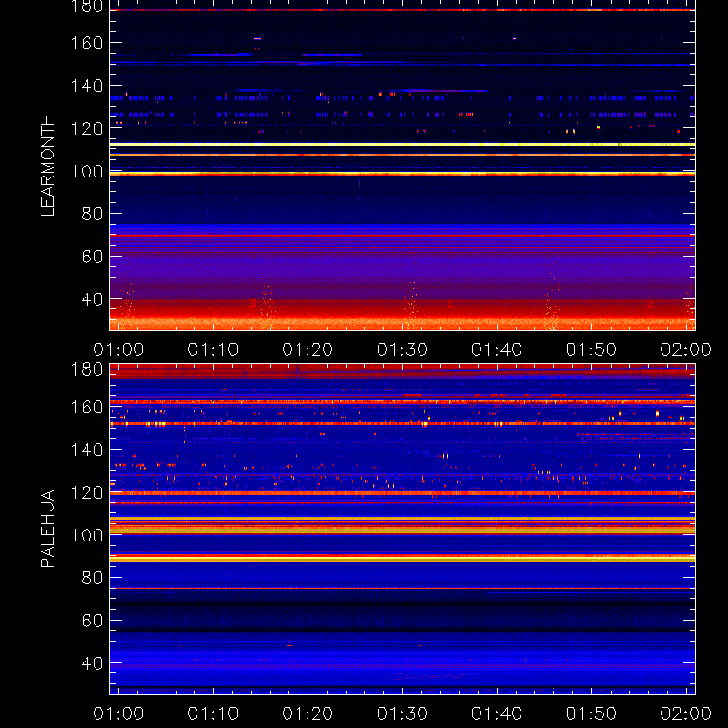728x728 pixels.
Task: Select the 160 label on PALEHUA axis
Action: [86, 407]
